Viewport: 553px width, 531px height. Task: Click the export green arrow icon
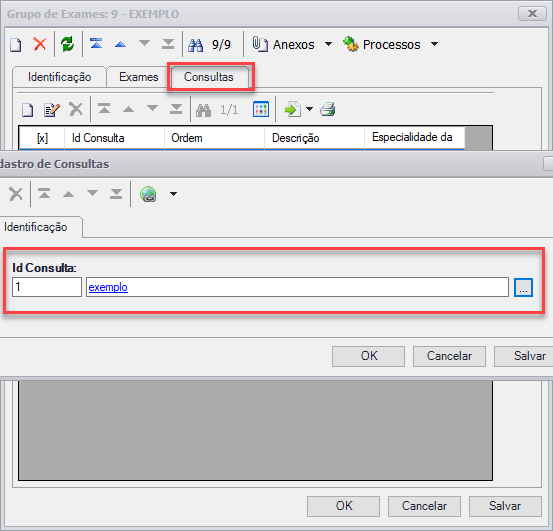[x=293, y=109]
